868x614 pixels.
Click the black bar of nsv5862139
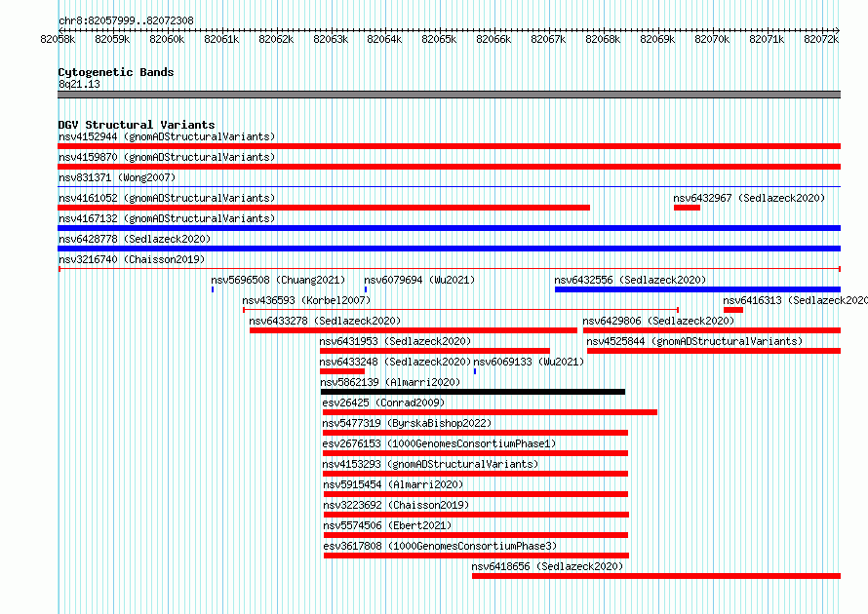pos(473,392)
